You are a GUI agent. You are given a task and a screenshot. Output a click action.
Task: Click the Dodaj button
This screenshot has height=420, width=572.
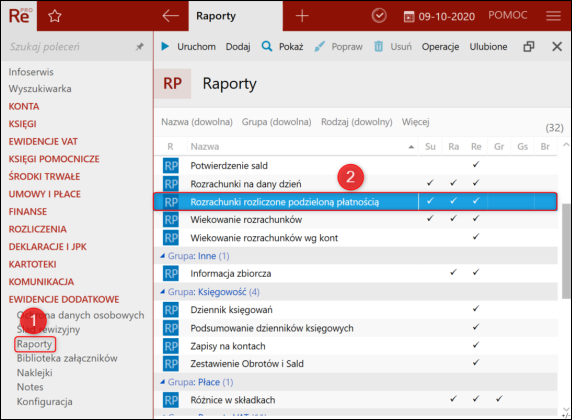point(238,47)
